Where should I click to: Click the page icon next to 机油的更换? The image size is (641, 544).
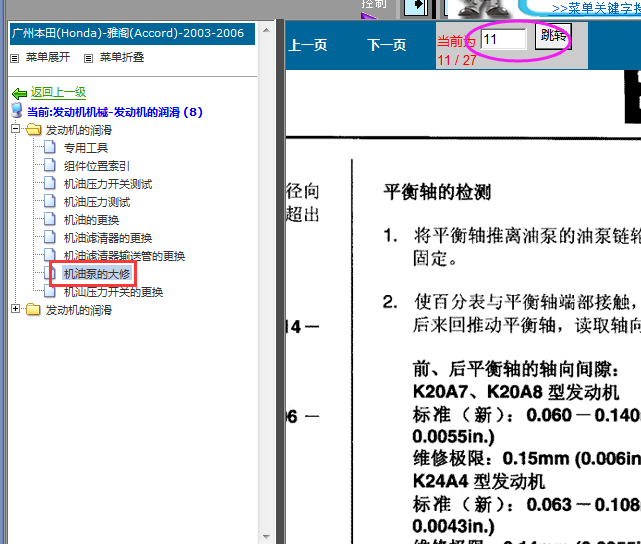pyautogui.click(x=50, y=219)
